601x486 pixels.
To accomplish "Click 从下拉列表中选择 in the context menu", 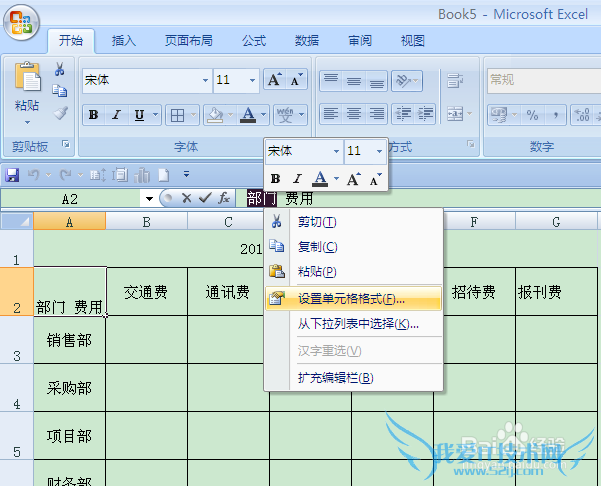I will pos(357,323).
